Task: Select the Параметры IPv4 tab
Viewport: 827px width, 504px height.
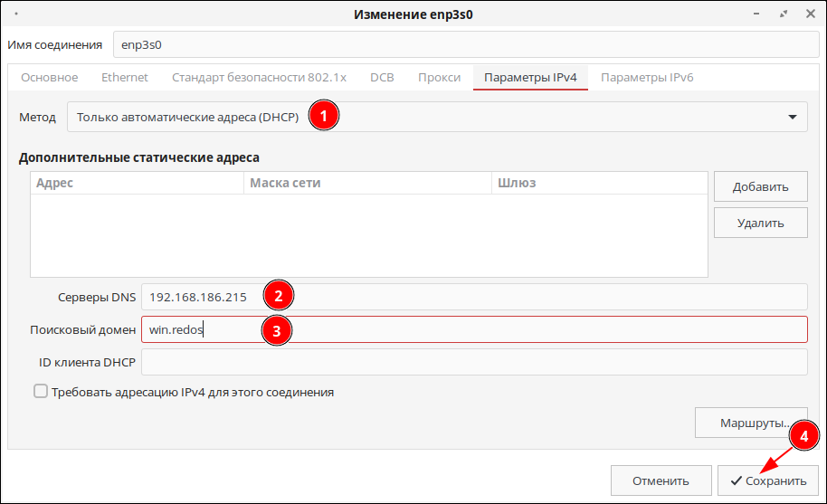Action: (530, 78)
